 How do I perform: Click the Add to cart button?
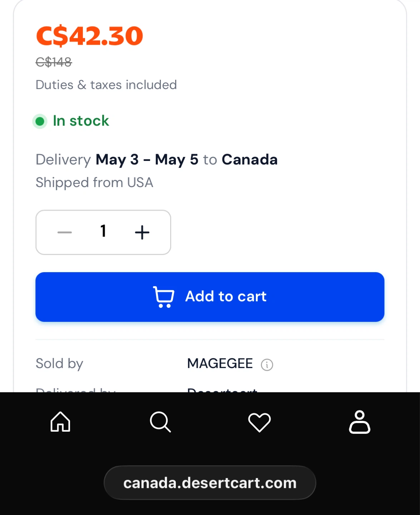click(x=210, y=297)
